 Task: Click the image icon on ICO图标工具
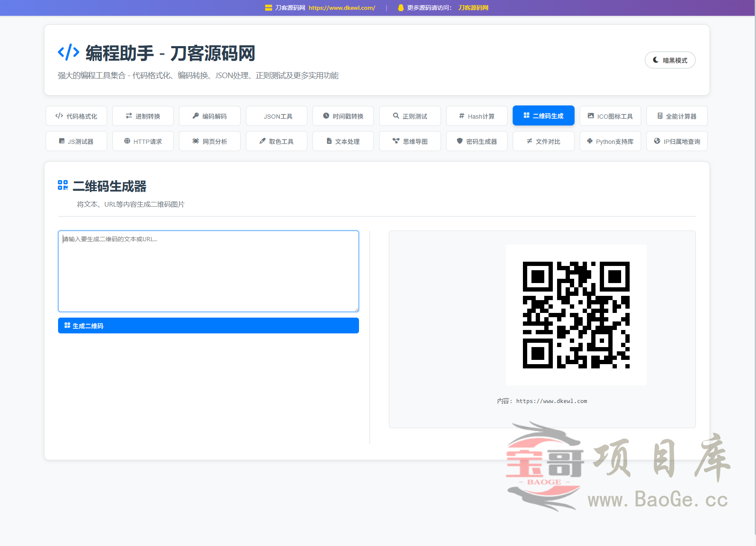(591, 116)
